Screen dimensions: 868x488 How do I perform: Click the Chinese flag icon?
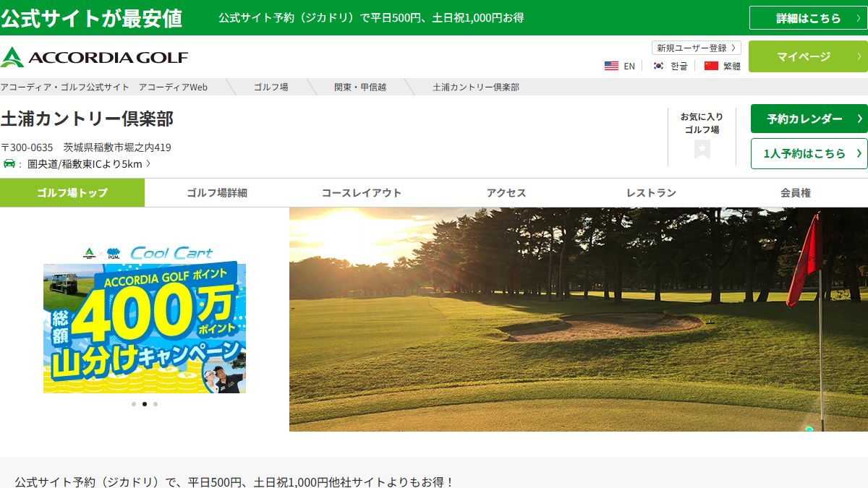[711, 66]
